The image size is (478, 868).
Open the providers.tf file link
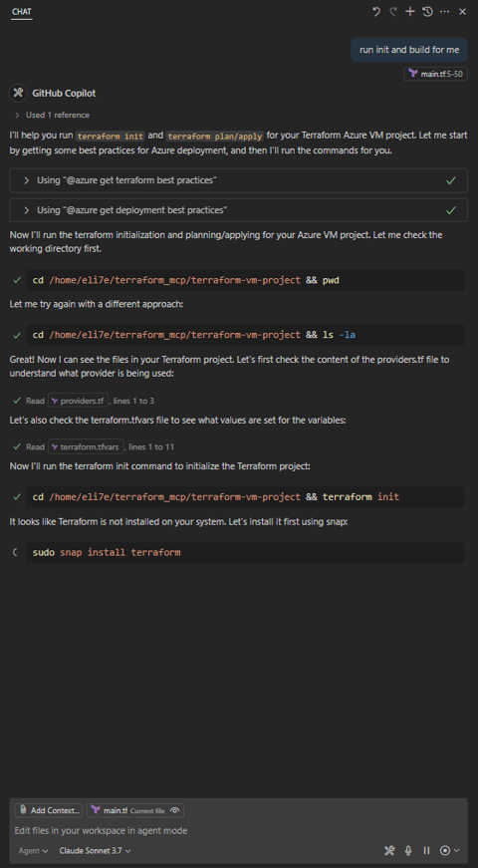pyautogui.click(x=78, y=401)
